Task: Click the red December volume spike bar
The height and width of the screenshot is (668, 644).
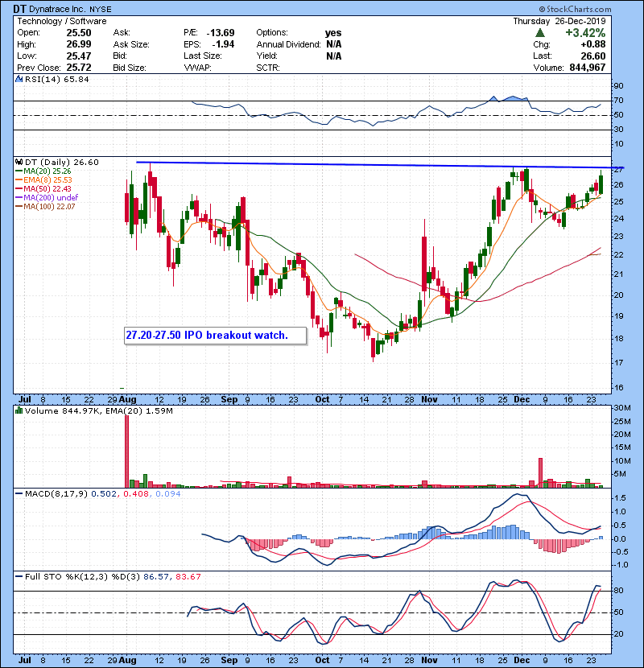Action: 540,473
